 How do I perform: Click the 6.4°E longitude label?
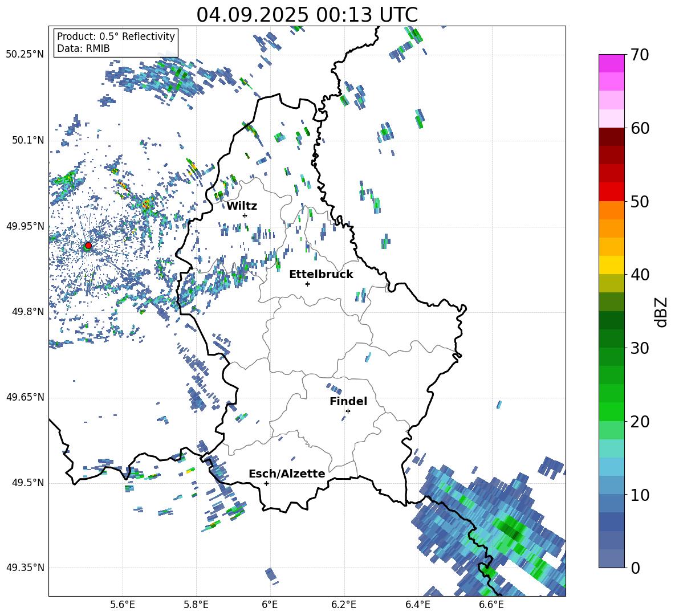[x=417, y=605]
